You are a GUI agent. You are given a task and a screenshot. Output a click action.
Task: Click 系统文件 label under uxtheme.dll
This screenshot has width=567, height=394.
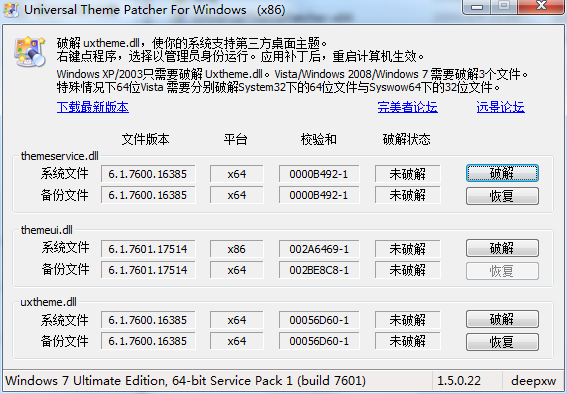point(64,320)
